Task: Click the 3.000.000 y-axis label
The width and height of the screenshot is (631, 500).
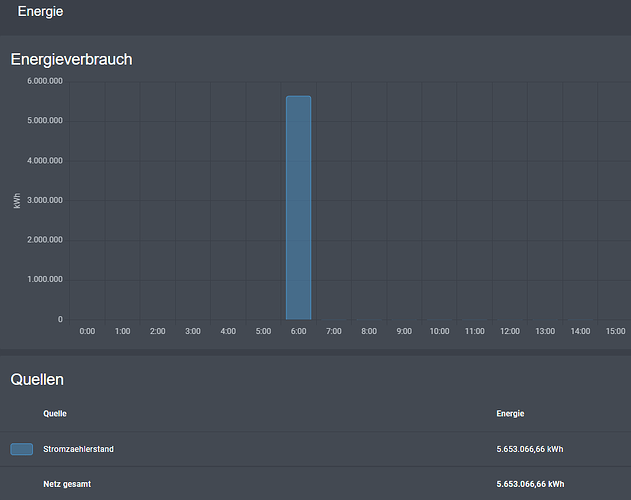Action: coord(45,200)
